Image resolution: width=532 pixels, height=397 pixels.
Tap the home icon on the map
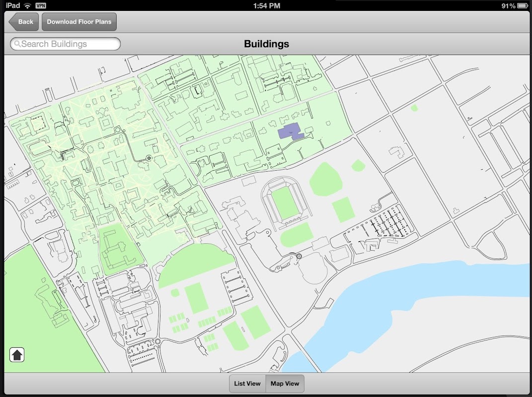point(17,355)
